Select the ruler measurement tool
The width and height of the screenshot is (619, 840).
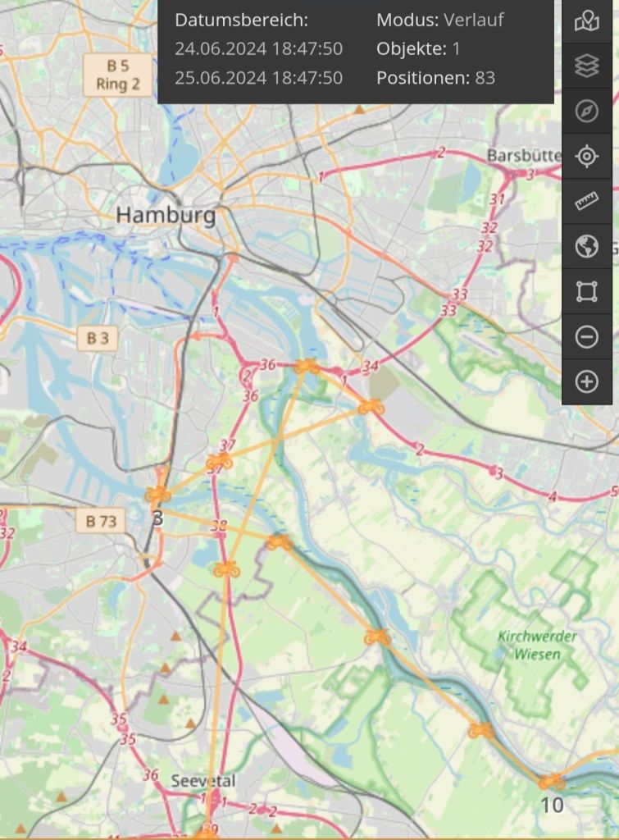pyautogui.click(x=586, y=202)
